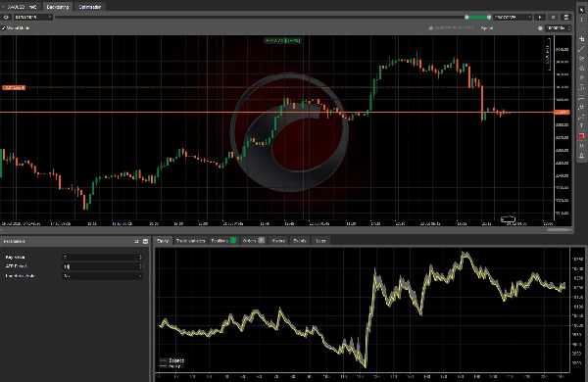Viewport: 588px width, 382px height.
Task: Click the right handle of date range slider
Action: point(489,18)
